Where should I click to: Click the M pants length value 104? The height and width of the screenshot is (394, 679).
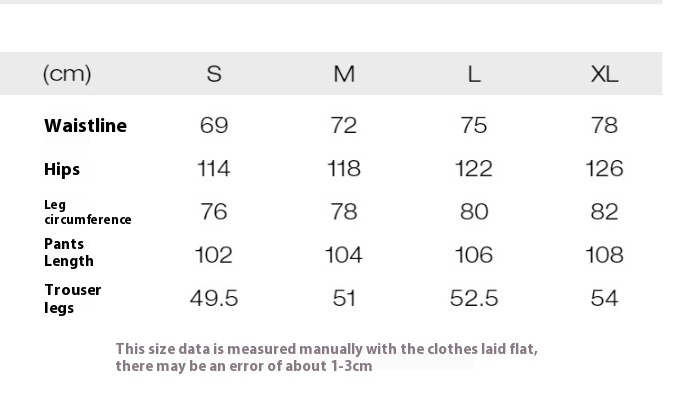(x=344, y=255)
